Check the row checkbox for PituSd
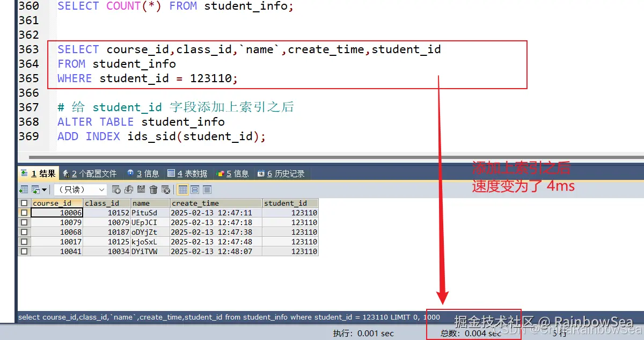This screenshot has height=340, width=644. 24,213
